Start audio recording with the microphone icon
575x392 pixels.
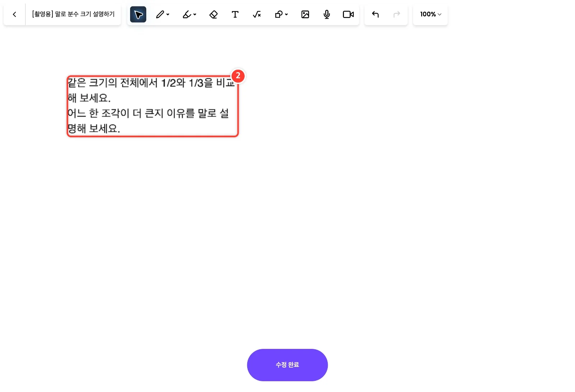(x=327, y=14)
